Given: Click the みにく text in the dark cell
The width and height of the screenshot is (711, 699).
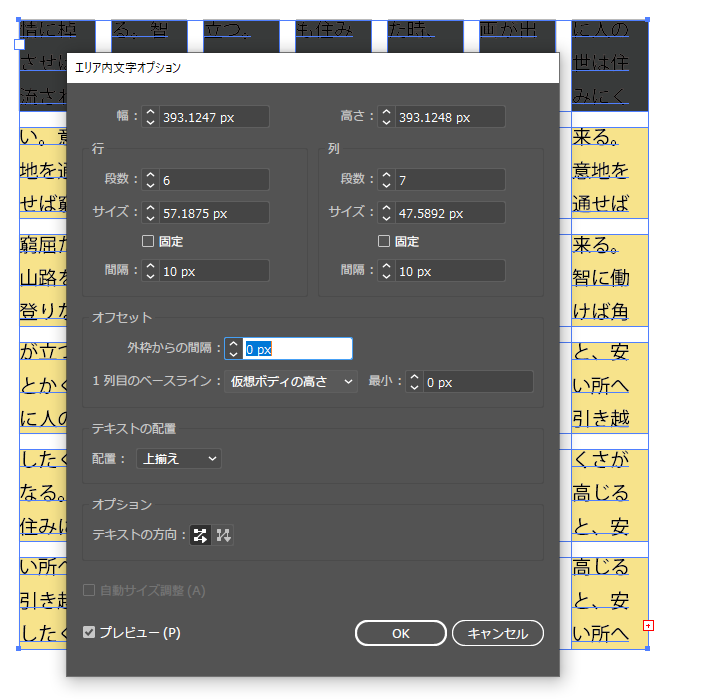Looking at the screenshot, I should point(600,96).
